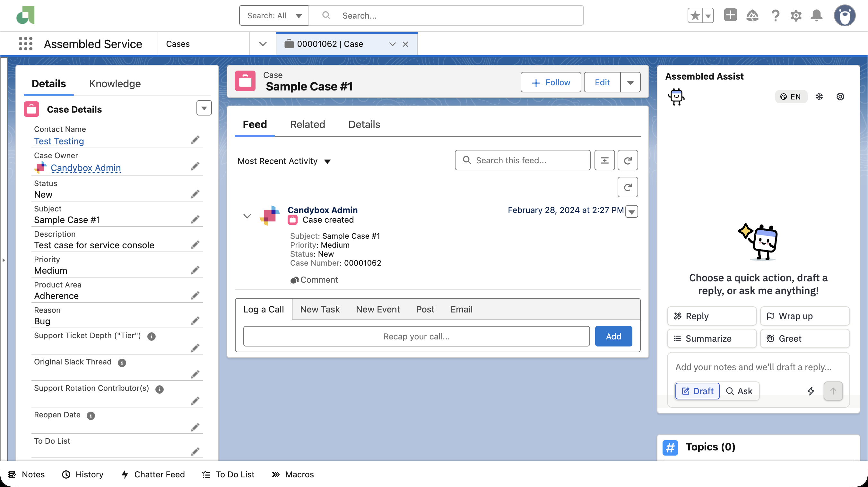Edit Status field pencil icon
Image resolution: width=868 pixels, height=487 pixels.
click(195, 194)
